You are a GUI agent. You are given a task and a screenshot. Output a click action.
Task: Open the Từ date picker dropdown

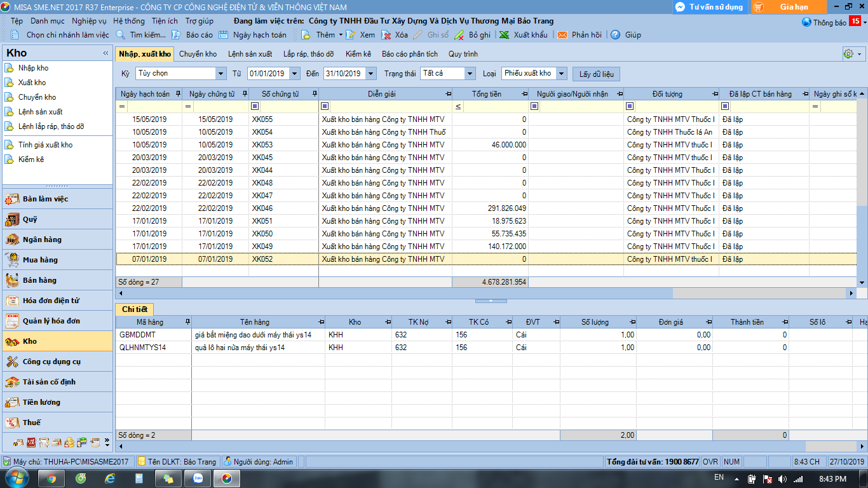(x=294, y=74)
